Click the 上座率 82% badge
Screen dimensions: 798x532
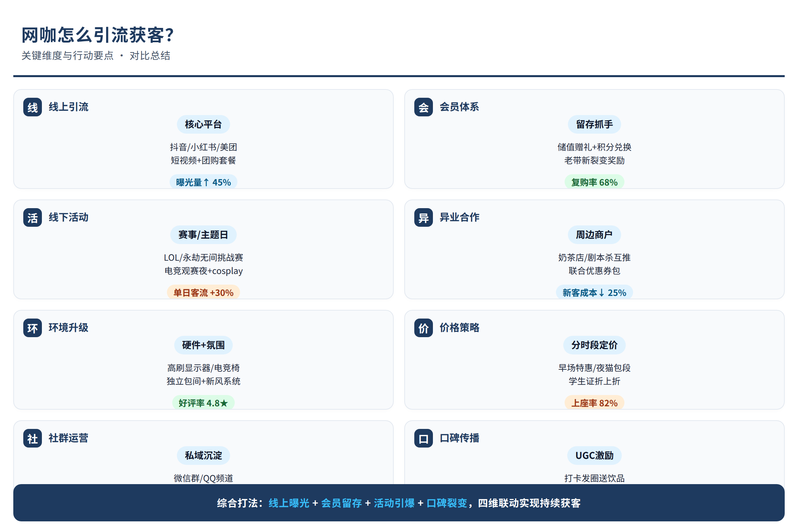tap(595, 403)
